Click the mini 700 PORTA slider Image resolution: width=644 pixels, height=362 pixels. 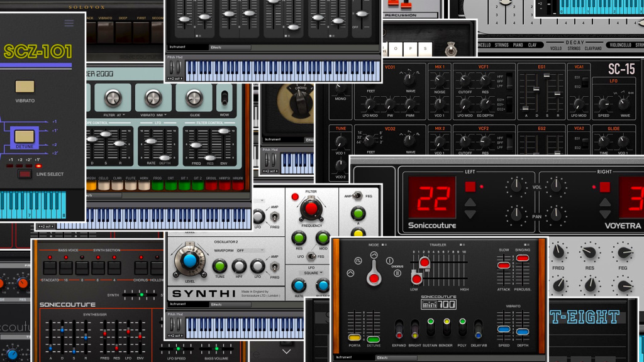[x=354, y=337]
